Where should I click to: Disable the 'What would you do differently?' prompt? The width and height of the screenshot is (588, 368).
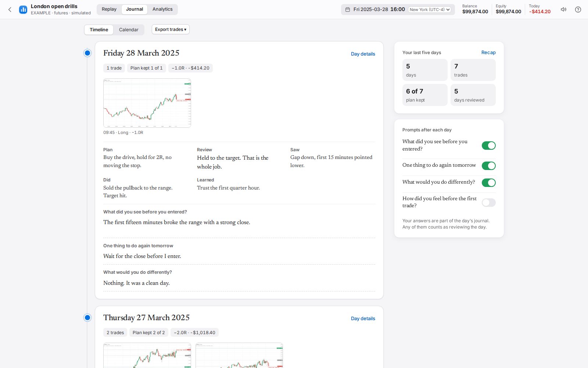click(489, 183)
